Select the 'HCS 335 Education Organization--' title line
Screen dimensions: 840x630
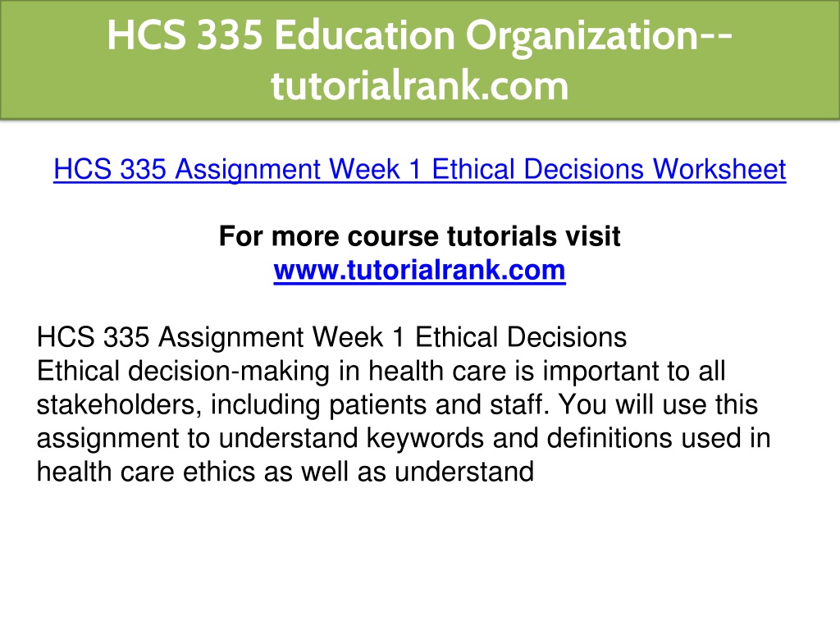point(419,35)
